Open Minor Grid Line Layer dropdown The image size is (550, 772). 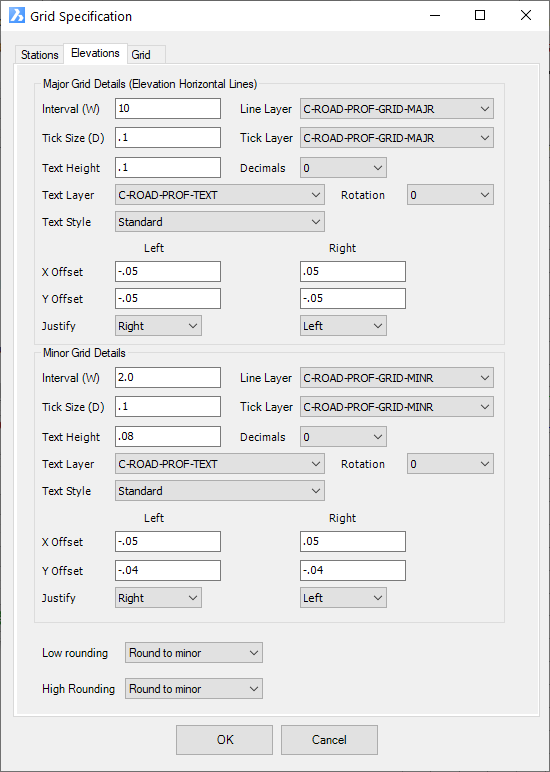[x=397, y=378]
